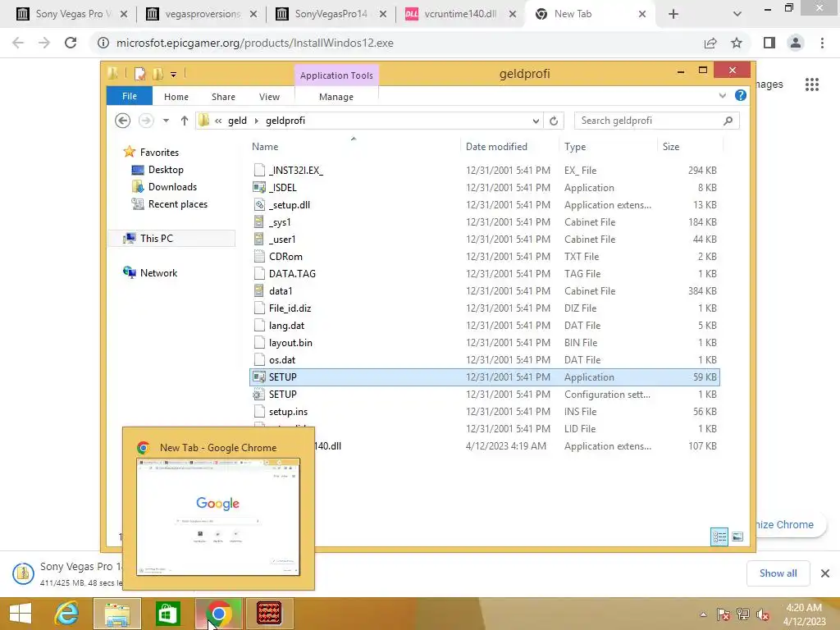Open the Manage ribbon tab
The image size is (840, 630).
(x=336, y=97)
